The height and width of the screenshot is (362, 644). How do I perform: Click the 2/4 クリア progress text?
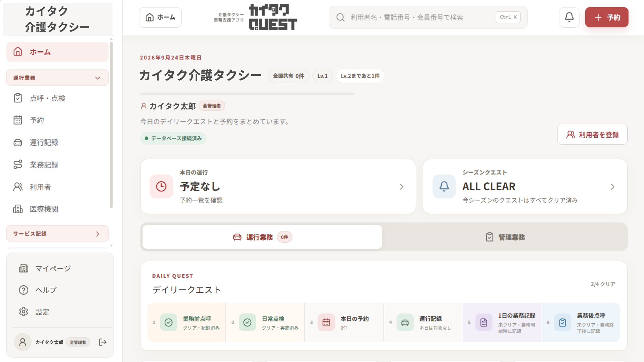603,284
